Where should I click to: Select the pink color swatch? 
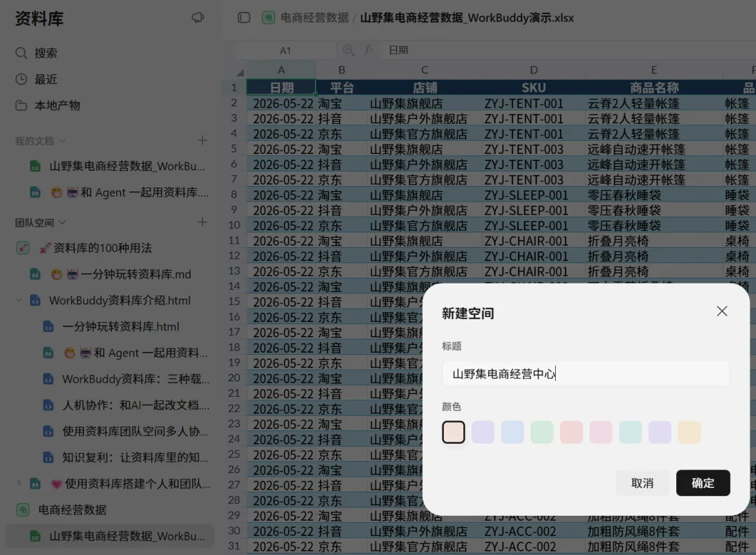tap(601, 432)
